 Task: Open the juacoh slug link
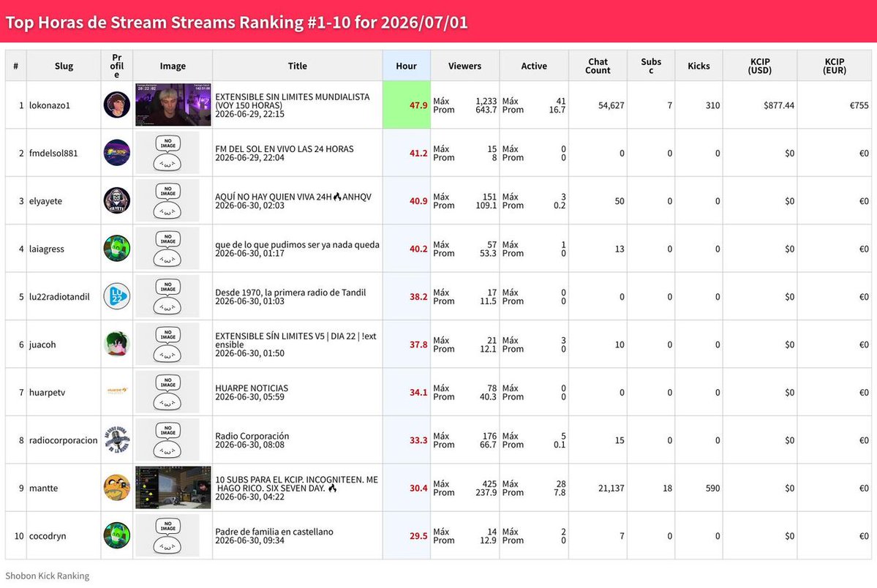click(42, 344)
